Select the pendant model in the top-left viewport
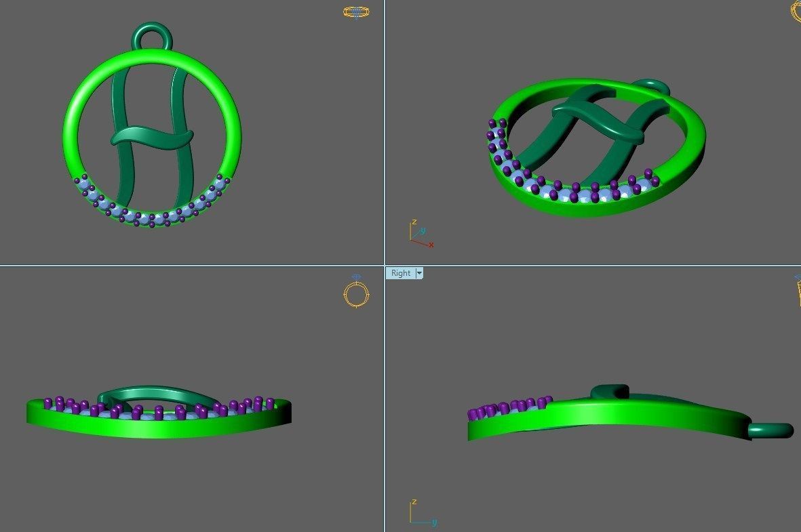Image resolution: width=801 pixels, height=532 pixels. pos(152,125)
